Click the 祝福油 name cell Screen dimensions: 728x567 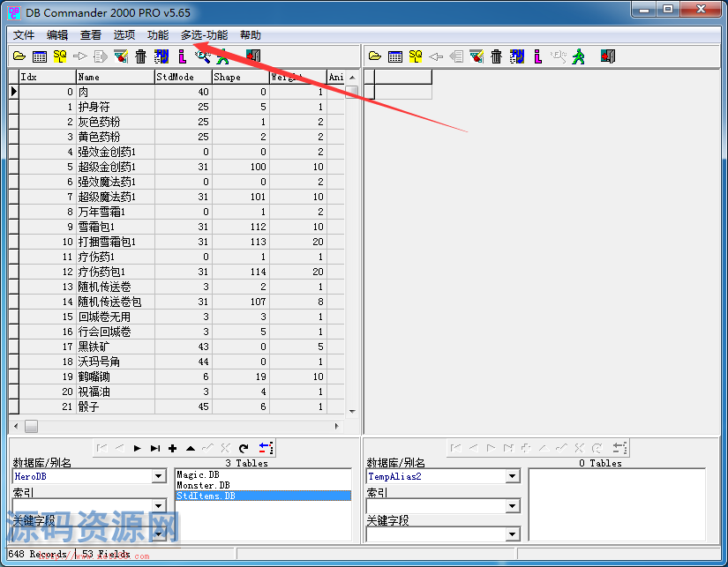pos(115,392)
